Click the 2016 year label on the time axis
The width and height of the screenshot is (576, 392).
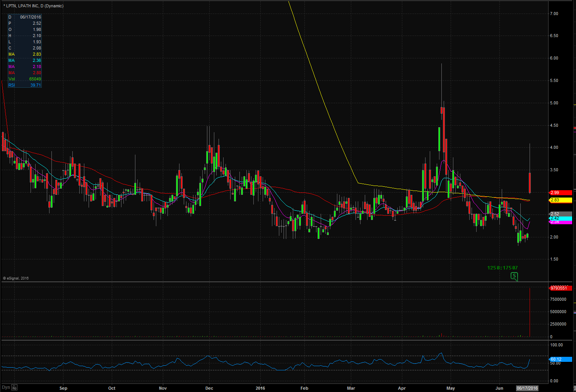[261, 388]
